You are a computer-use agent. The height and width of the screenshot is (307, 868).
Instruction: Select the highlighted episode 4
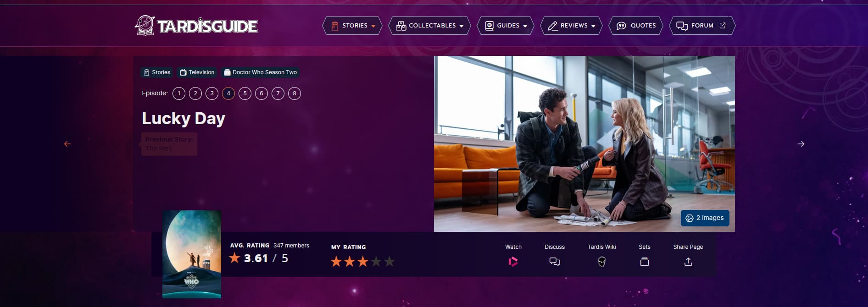pos(228,93)
